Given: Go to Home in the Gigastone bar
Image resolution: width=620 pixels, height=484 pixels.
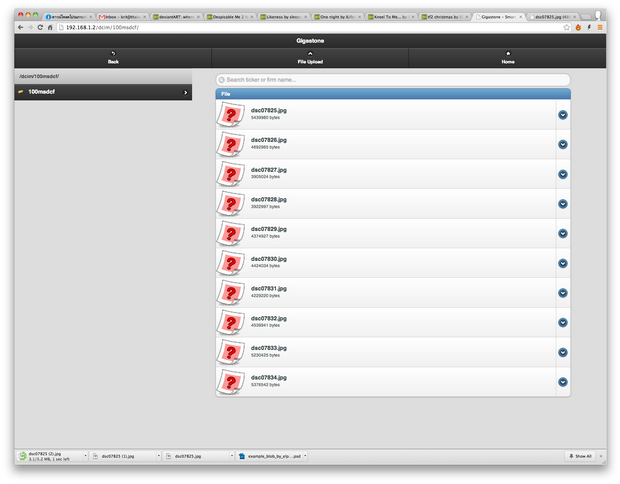Looking at the screenshot, I should [508, 58].
